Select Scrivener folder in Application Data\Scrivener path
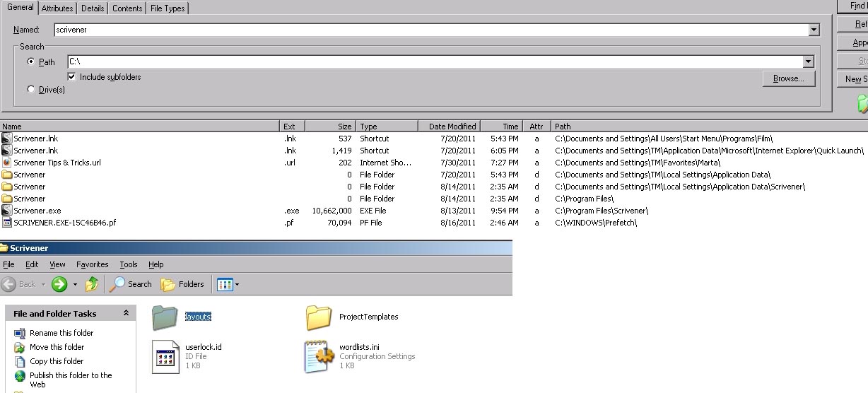 coord(7,187)
